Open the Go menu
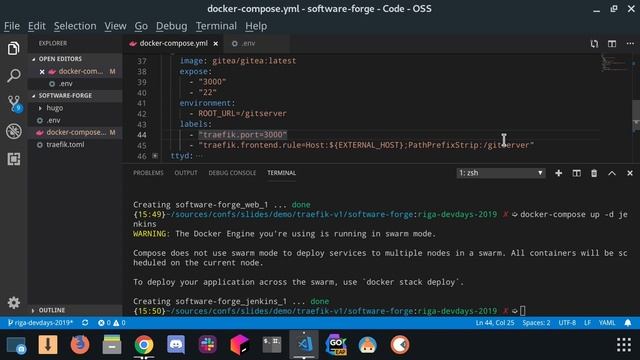This screenshot has height=360, width=640. pos(141,26)
